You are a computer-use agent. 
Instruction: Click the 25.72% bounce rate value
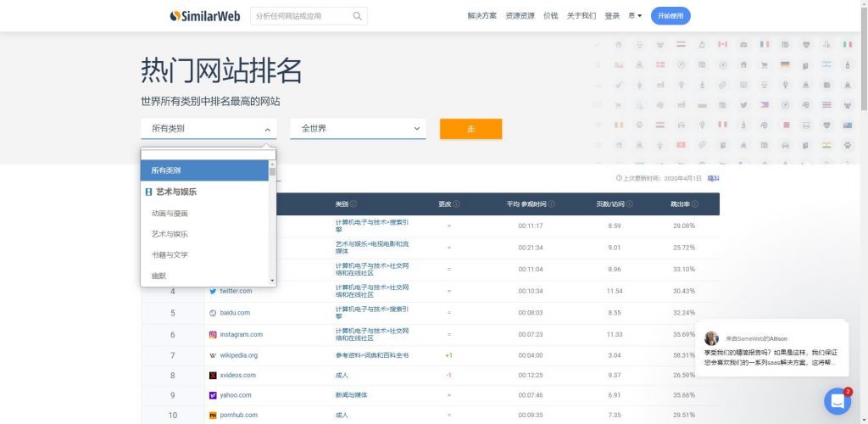coord(684,248)
